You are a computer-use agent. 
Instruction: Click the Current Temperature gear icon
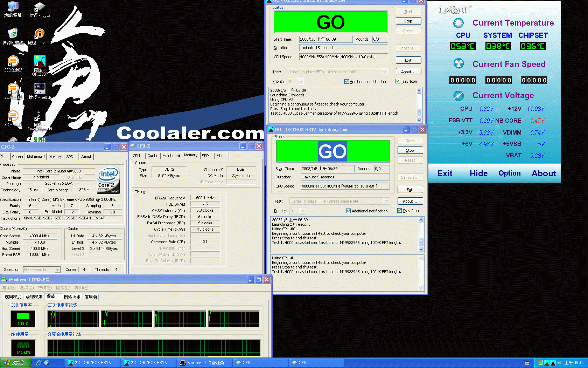[x=458, y=23]
